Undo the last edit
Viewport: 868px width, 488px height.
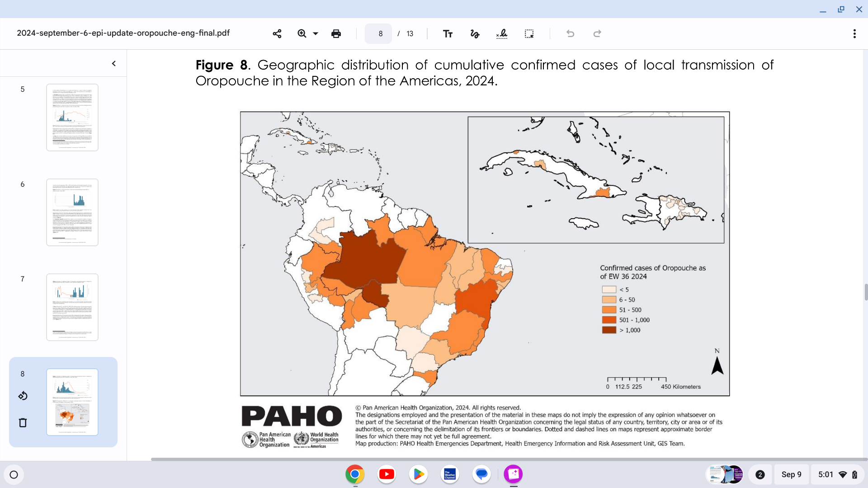570,33
